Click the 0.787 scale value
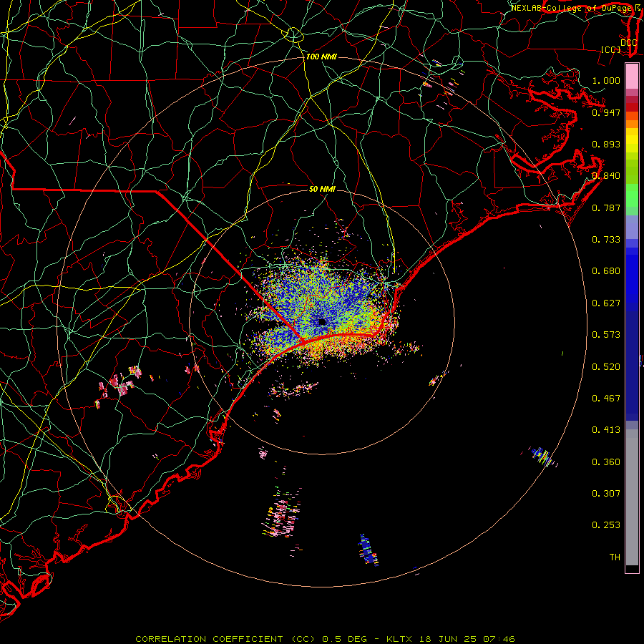Image resolution: width=644 pixels, height=644 pixels. [x=606, y=208]
